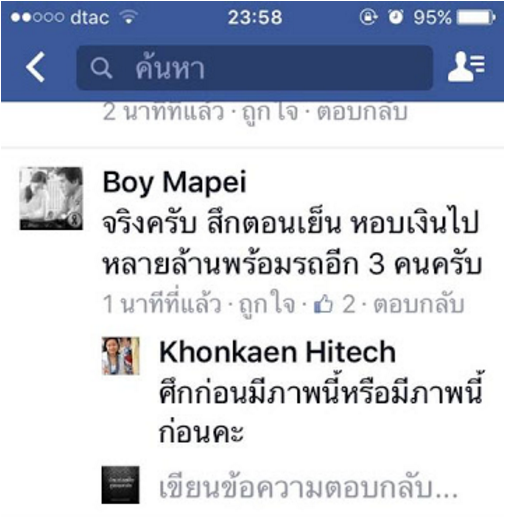Image resolution: width=505 pixels, height=520 pixels.
Task: Click the thumbs-up likes count icon
Action: (x=323, y=305)
